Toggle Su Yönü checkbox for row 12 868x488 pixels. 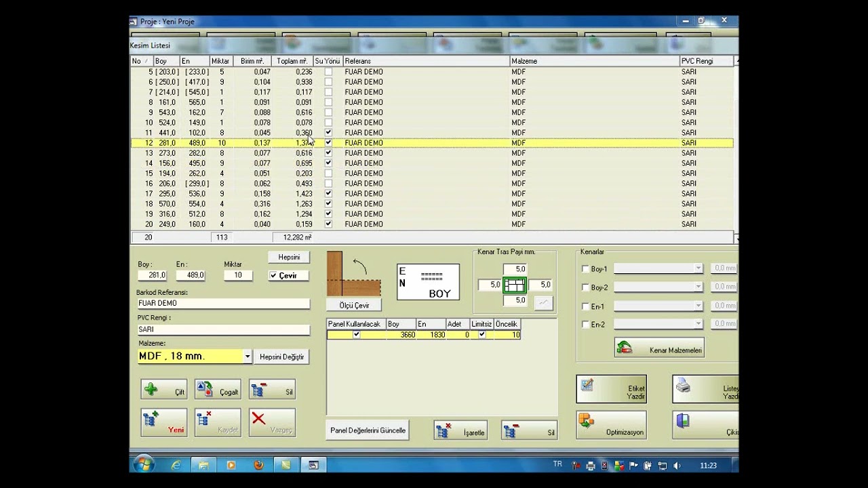point(328,143)
